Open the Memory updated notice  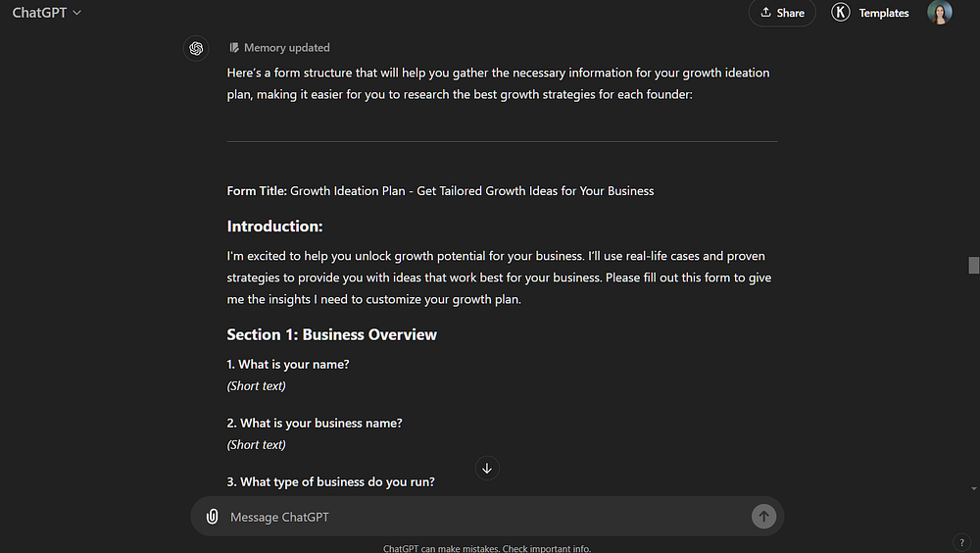pos(286,47)
